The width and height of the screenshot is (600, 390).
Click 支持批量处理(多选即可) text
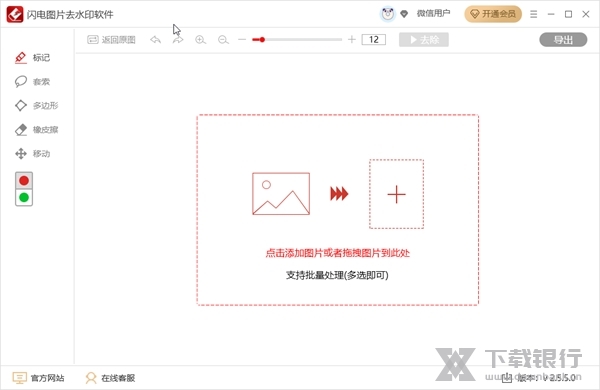(337, 275)
